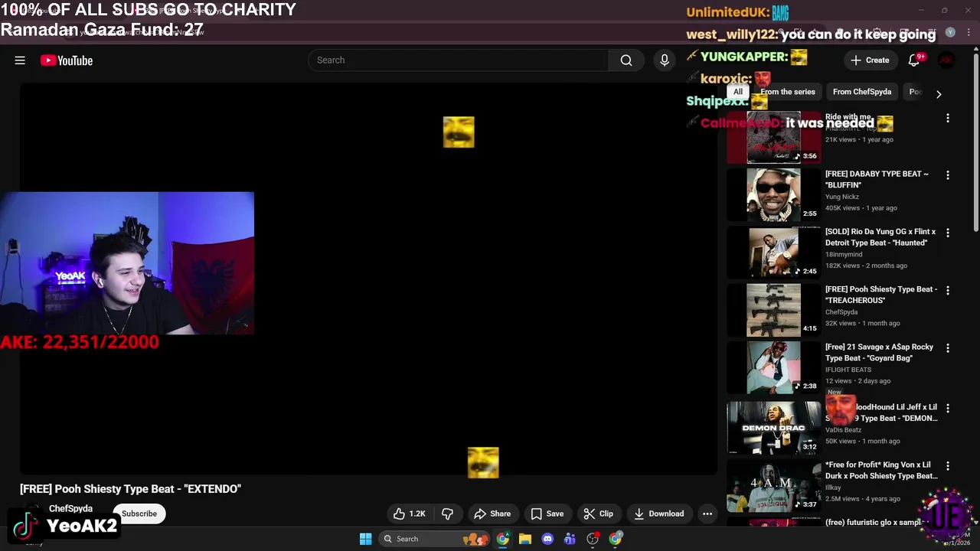Open options for the Ride with me video

click(948, 118)
